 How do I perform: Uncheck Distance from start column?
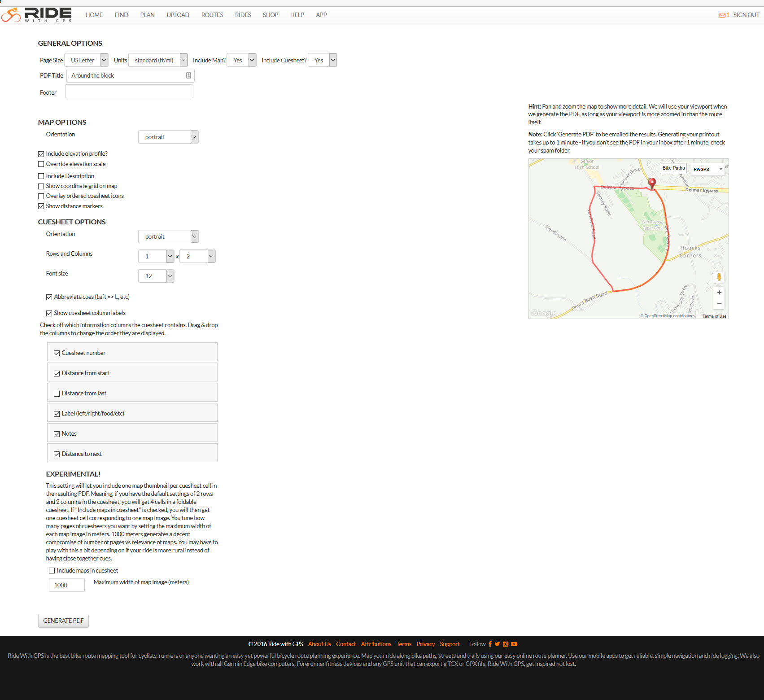[57, 373]
